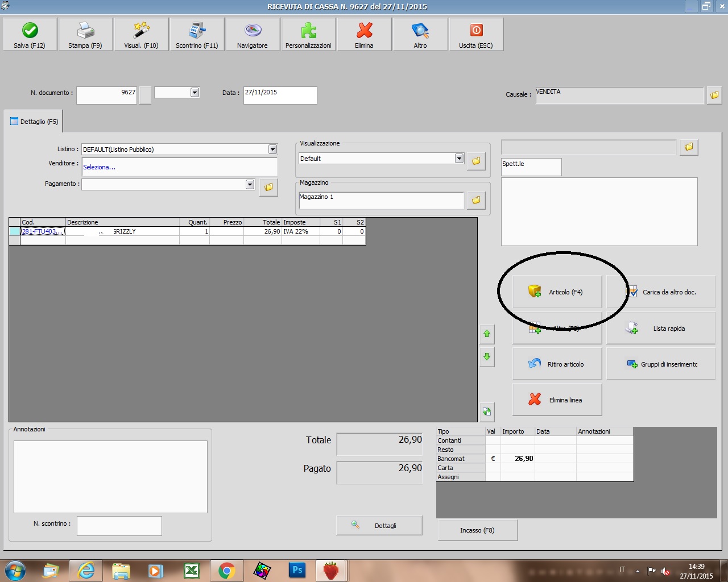
Task: Click the volume icon in system tray
Action: point(665,571)
